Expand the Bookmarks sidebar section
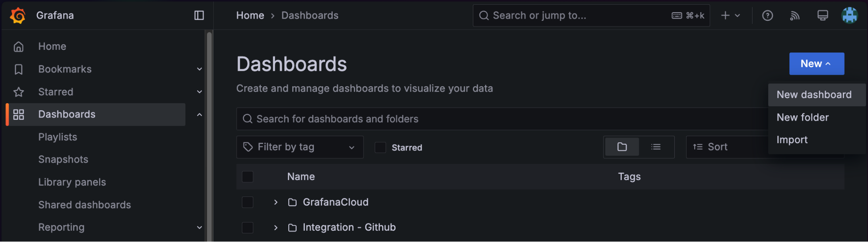 coord(199,69)
